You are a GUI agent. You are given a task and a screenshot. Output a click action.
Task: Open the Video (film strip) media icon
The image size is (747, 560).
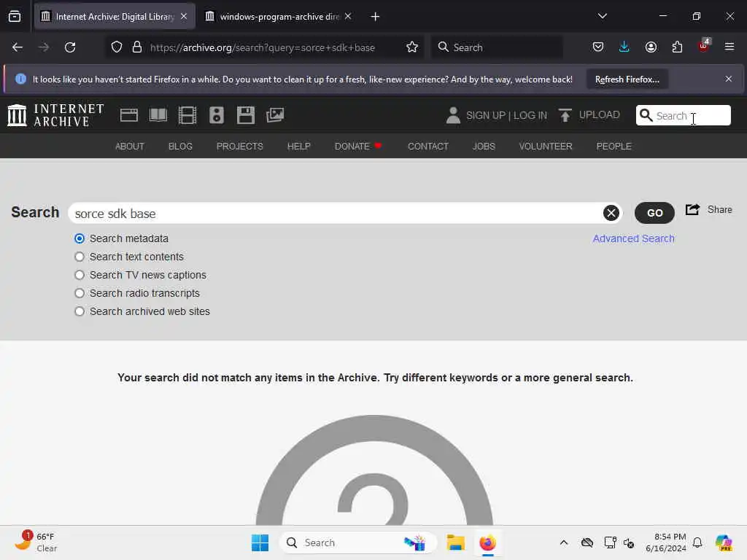187,115
